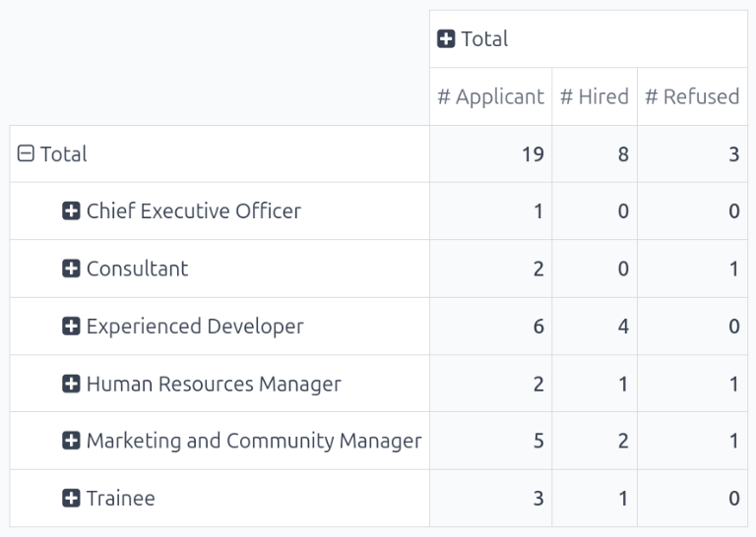The image size is (756, 537).
Task: Click plus icon next to Consultant
Action: [x=71, y=269]
